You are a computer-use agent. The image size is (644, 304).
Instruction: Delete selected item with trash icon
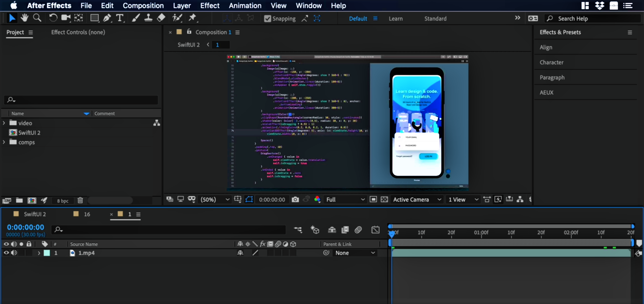coord(80,200)
